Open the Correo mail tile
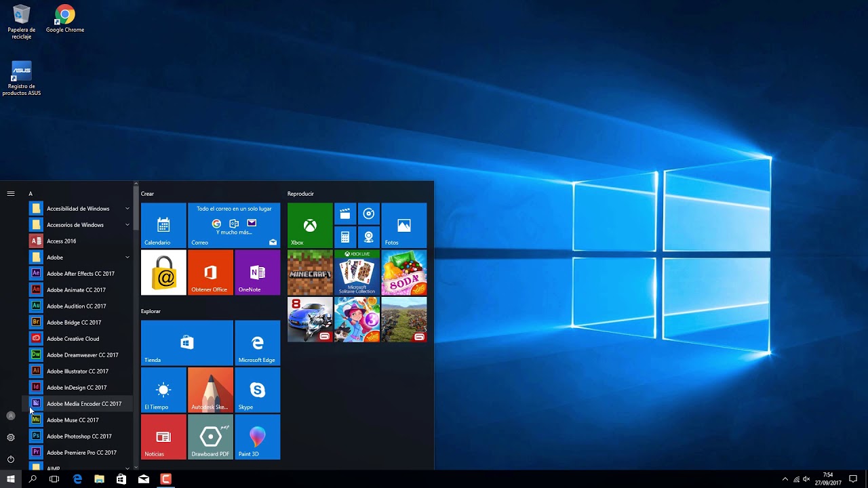 click(x=234, y=225)
